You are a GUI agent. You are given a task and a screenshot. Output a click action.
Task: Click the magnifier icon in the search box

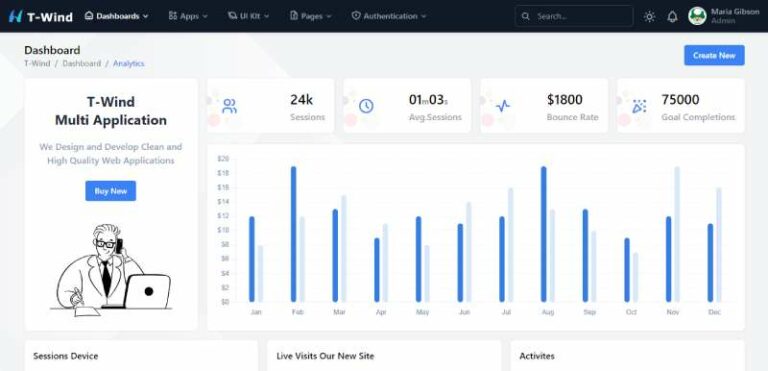coord(526,16)
